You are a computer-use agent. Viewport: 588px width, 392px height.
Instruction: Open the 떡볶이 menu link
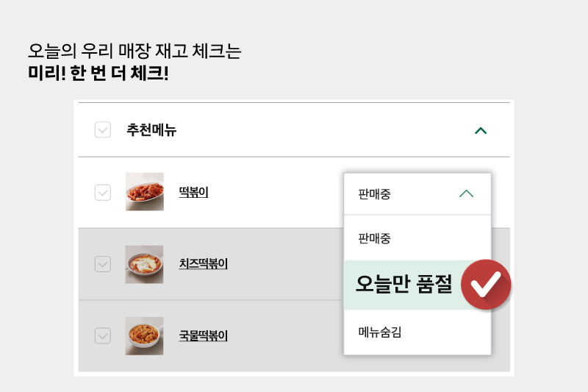click(193, 193)
